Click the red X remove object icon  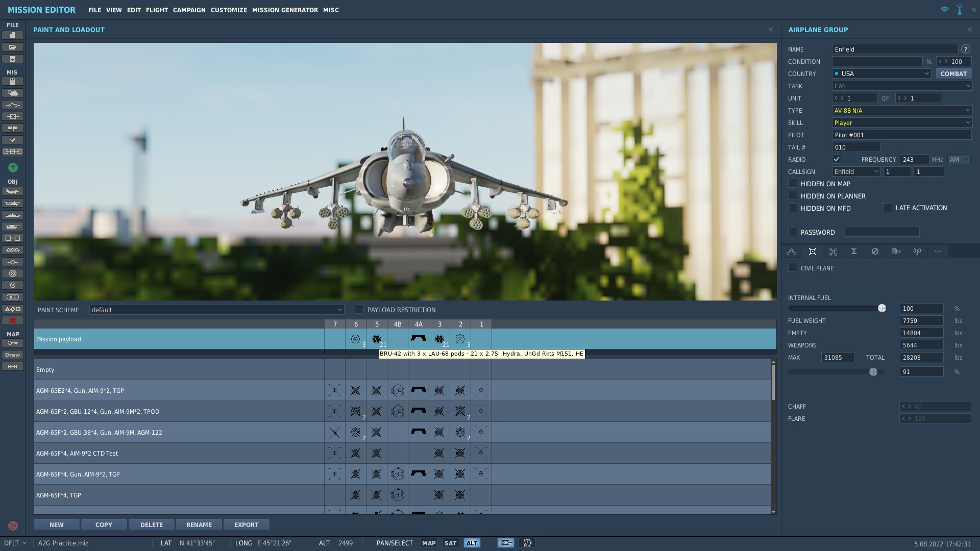coord(13,320)
